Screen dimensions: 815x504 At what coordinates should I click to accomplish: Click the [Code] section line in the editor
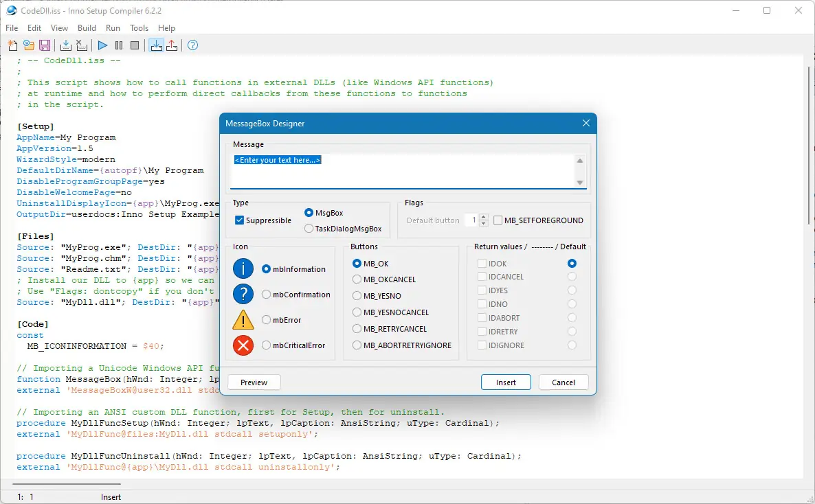tap(33, 323)
